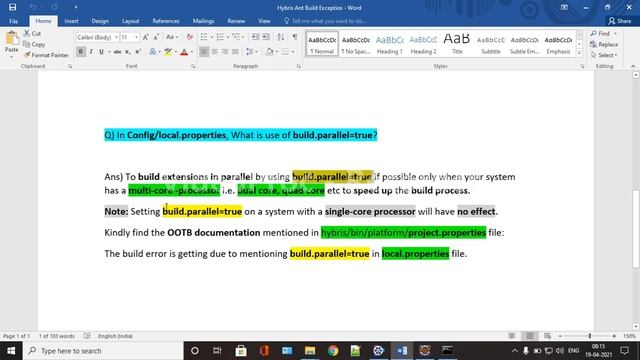Increase the font size with Grow Font
The height and width of the screenshot is (360, 640).
pos(146,37)
